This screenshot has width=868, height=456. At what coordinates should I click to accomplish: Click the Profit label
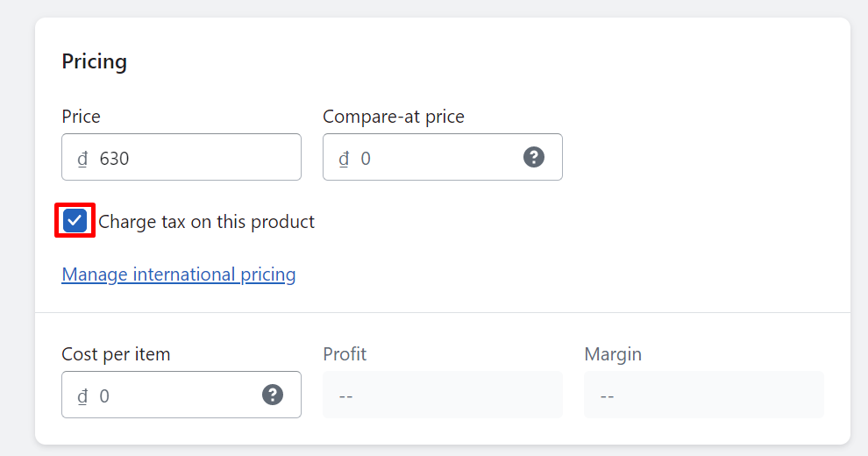point(345,354)
